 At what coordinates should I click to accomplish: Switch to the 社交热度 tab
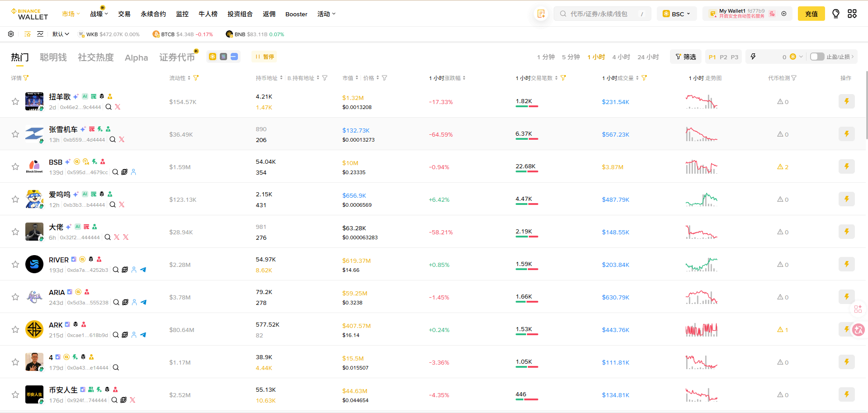click(96, 57)
